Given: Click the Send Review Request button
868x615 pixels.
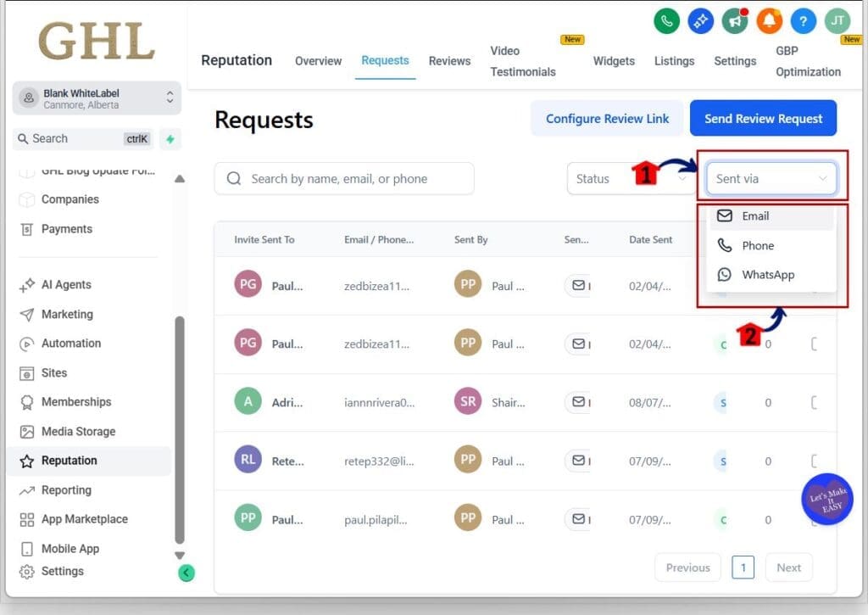Looking at the screenshot, I should coord(763,118).
